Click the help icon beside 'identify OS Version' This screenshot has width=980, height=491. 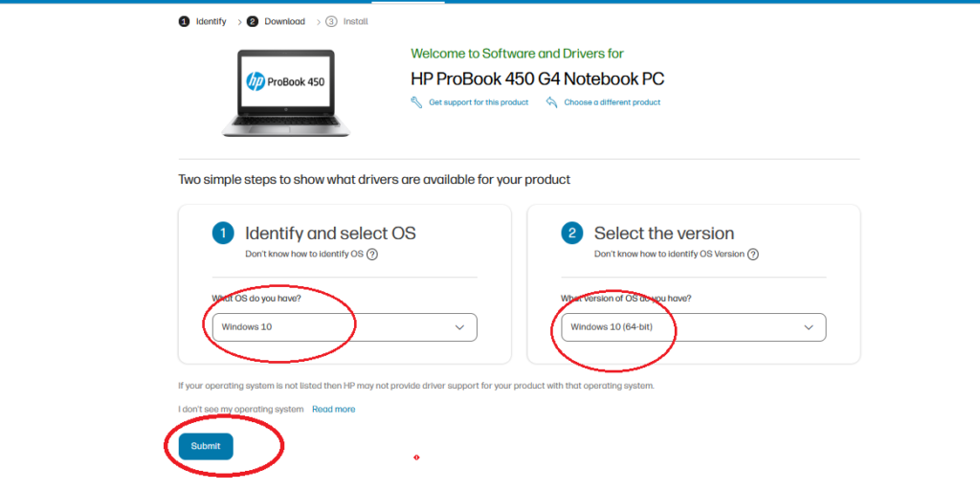753,255
